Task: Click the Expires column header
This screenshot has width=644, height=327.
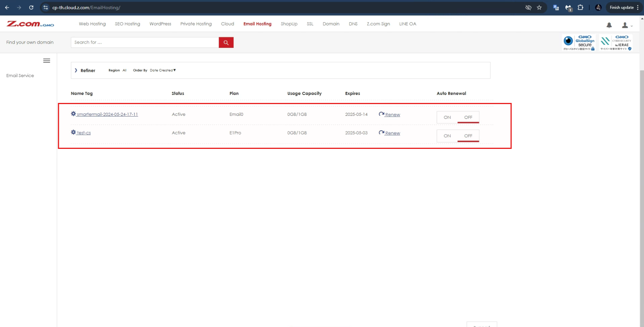Action: [352, 93]
